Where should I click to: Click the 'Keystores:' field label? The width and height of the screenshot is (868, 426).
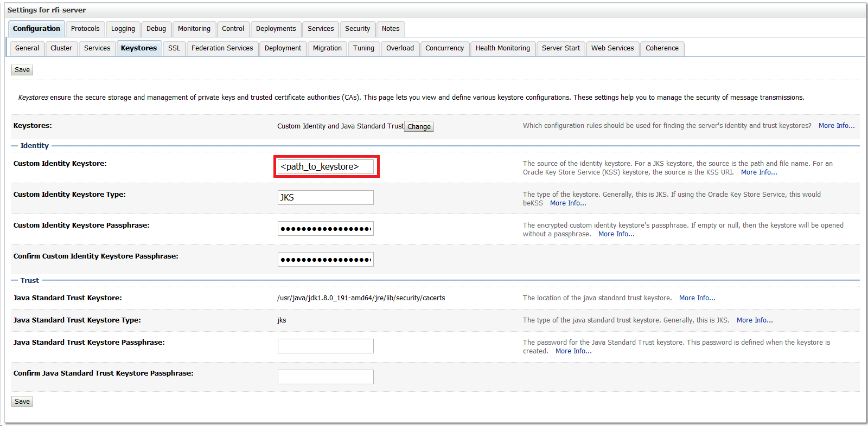pos(33,126)
